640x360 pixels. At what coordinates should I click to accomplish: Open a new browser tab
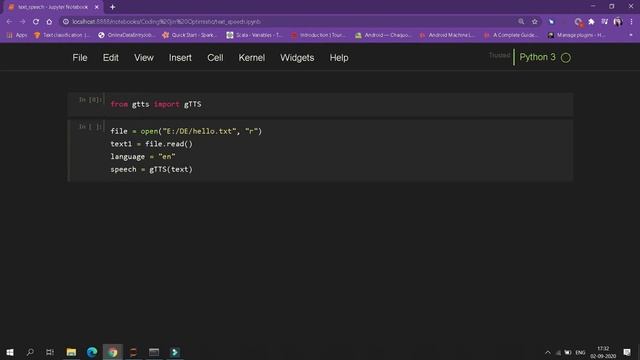[x=112, y=7]
